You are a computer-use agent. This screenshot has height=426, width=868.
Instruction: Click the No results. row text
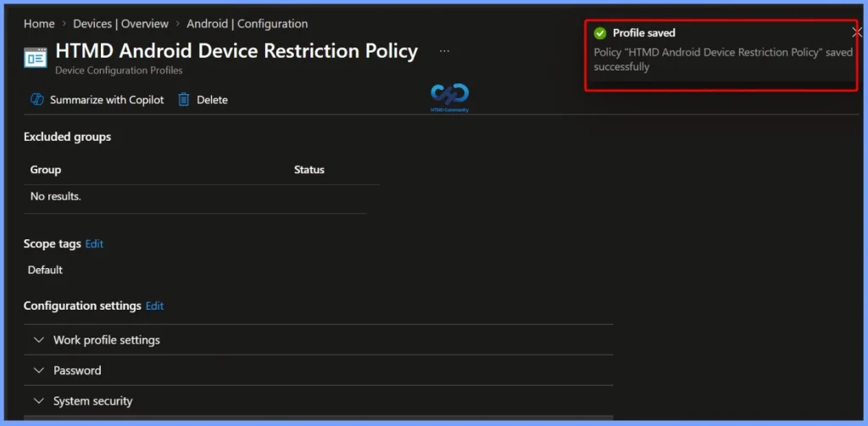click(x=55, y=196)
